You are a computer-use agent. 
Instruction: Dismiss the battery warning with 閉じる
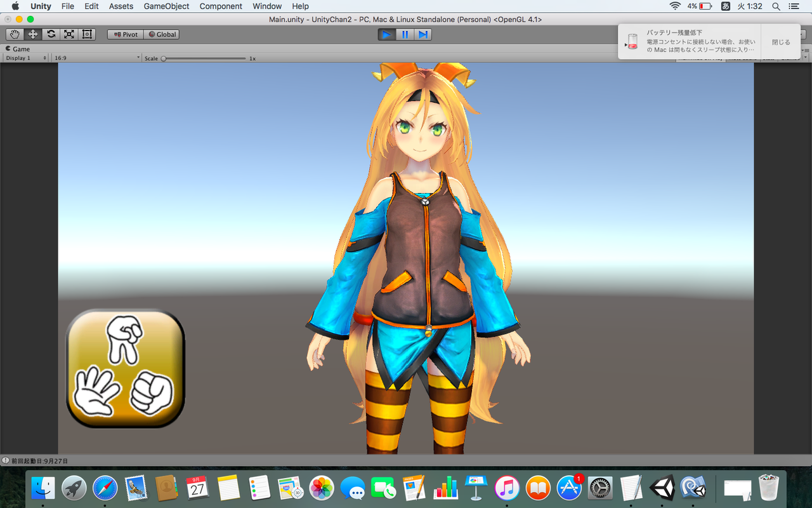click(x=781, y=41)
